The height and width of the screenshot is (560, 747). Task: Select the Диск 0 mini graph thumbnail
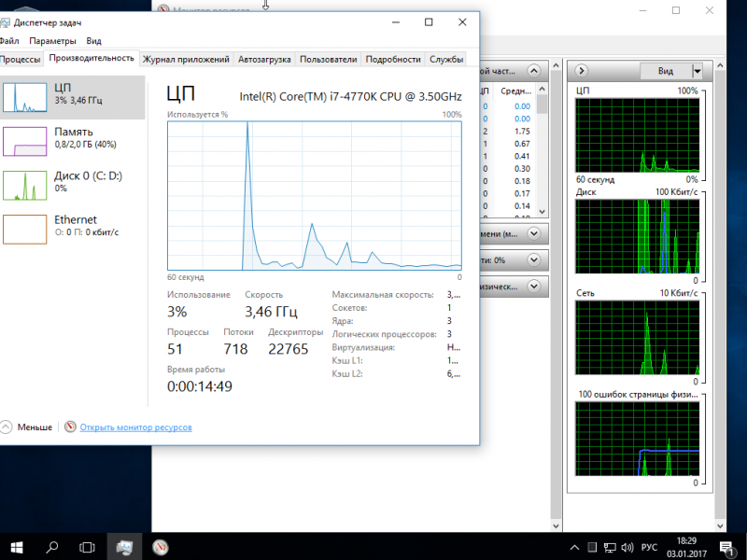coord(25,186)
